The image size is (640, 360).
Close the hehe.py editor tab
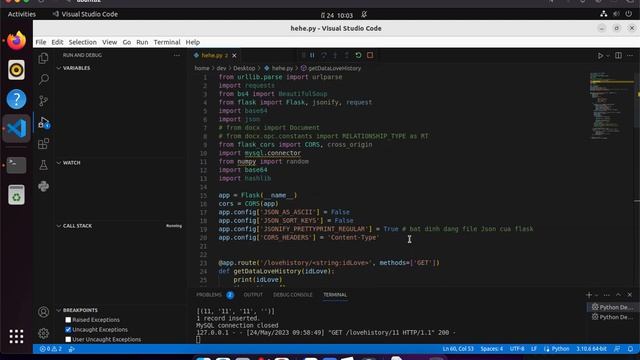pos(234,55)
